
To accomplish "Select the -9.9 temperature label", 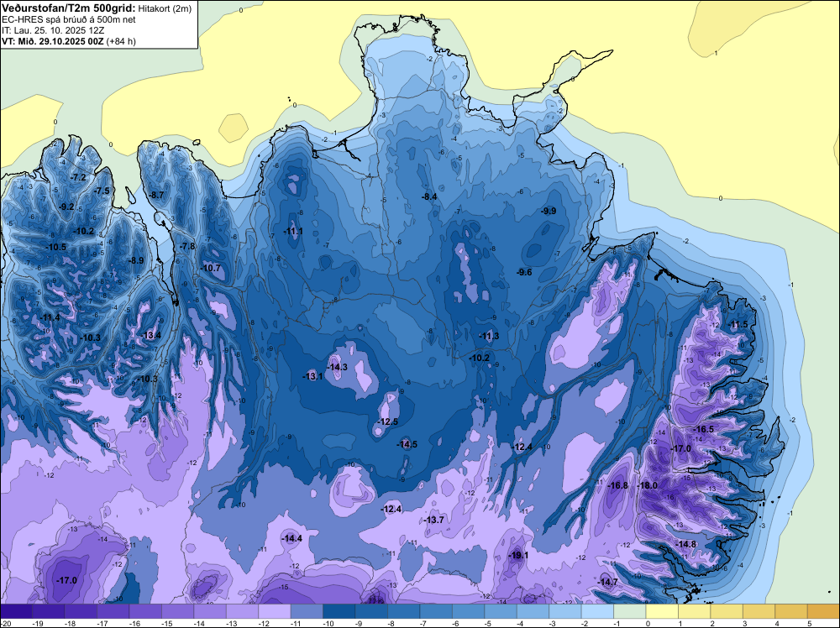I will point(549,211).
